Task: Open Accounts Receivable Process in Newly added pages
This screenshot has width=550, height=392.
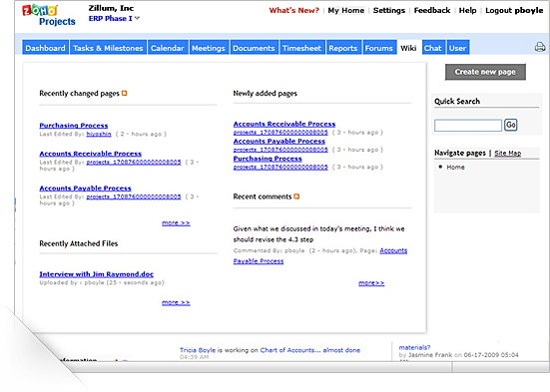Action: [x=284, y=124]
